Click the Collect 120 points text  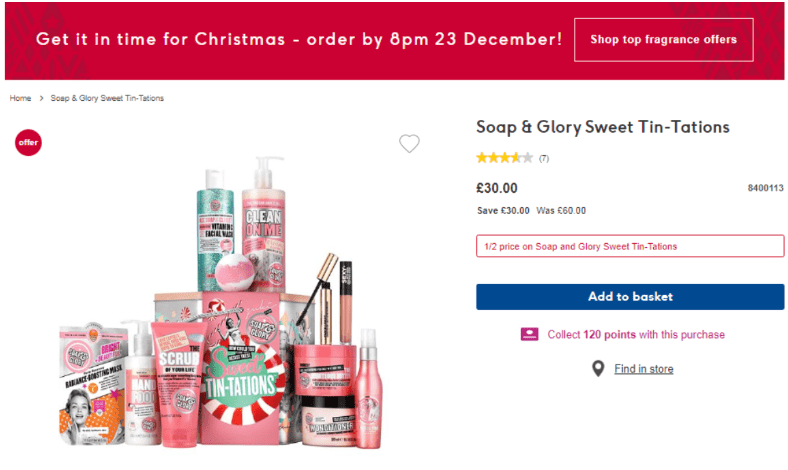(x=636, y=334)
